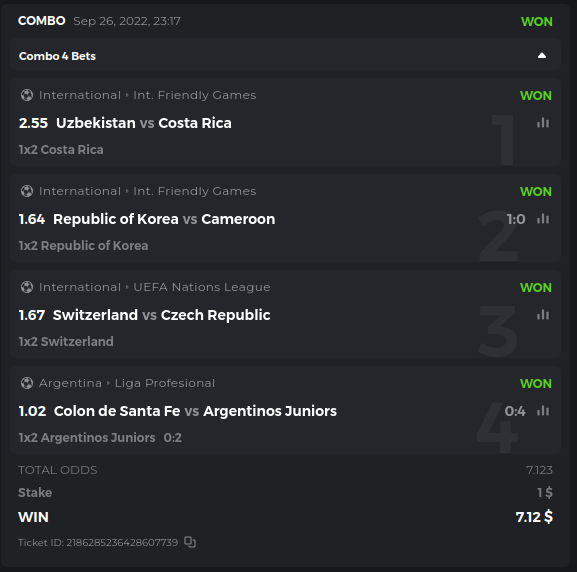Click soccer ball icon on the UEFA Nations League row

[27, 287]
